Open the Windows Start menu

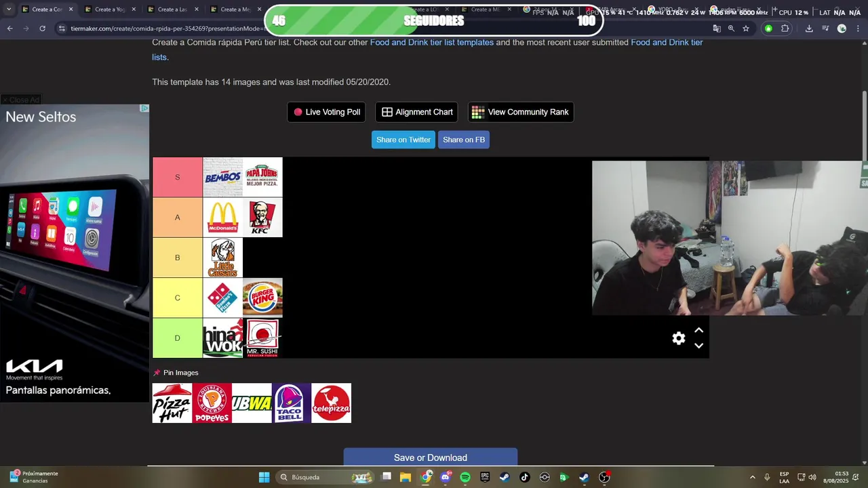tap(264, 477)
